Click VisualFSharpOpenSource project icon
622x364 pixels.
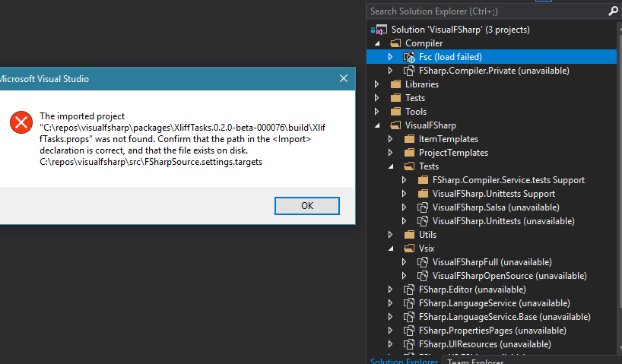coord(423,276)
